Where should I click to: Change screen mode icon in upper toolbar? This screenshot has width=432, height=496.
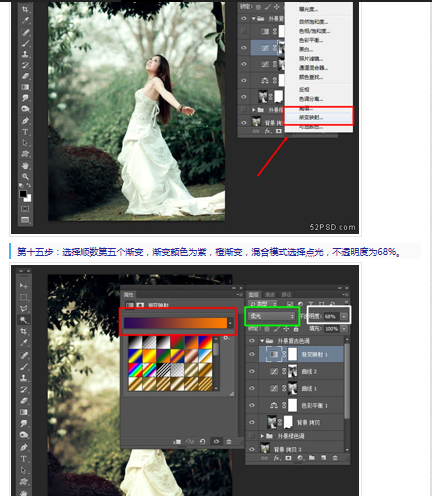[x=25, y=220]
